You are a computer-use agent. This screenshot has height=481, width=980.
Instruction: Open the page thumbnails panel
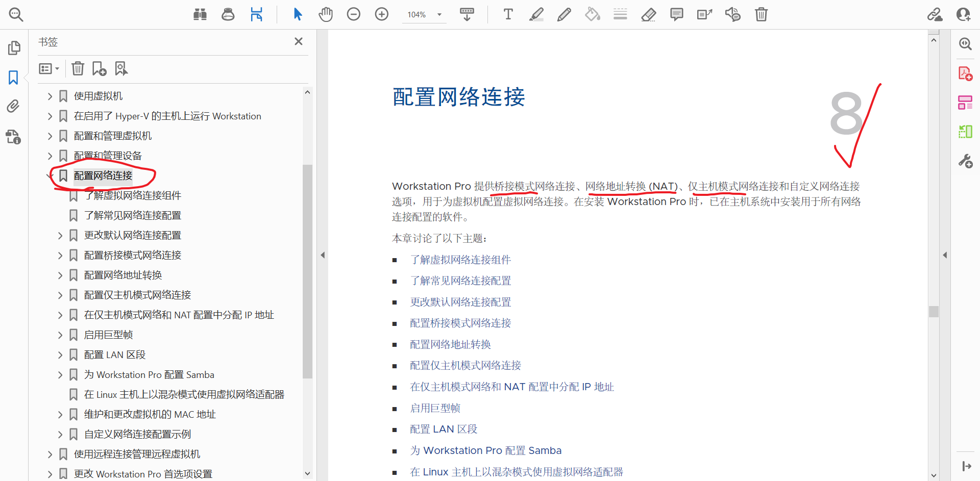click(14, 48)
